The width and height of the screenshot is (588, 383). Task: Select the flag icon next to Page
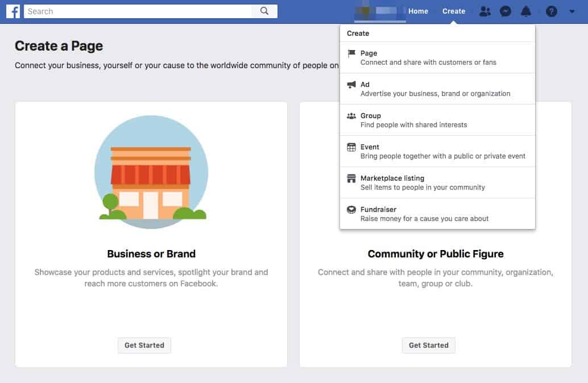coord(353,53)
